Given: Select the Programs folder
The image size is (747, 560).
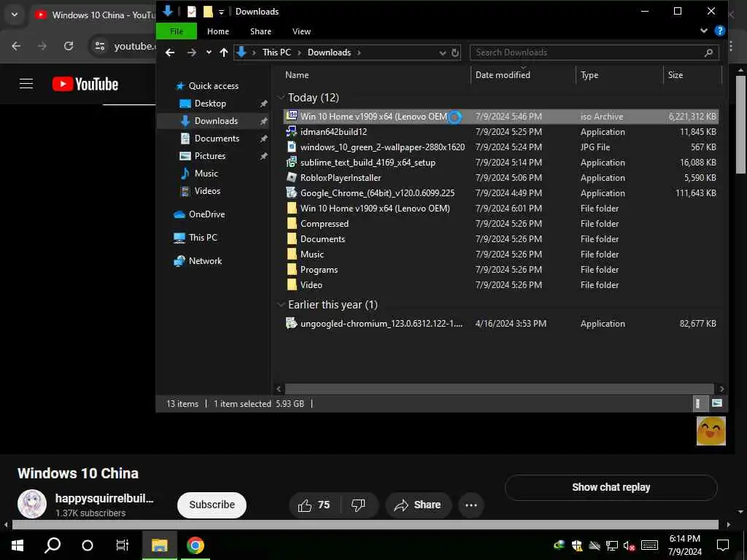Looking at the screenshot, I should (x=500, y=270).
